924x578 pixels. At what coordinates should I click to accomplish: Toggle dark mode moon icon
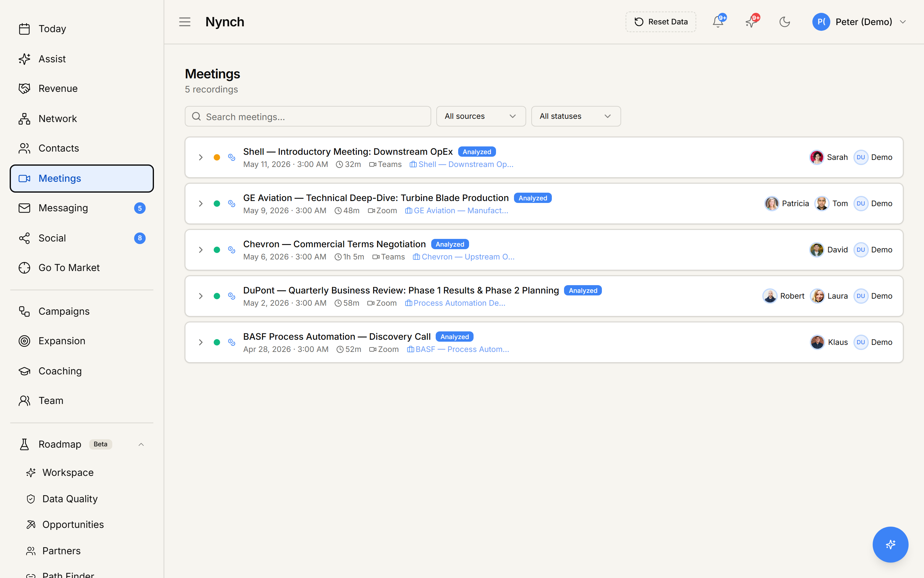pos(784,22)
